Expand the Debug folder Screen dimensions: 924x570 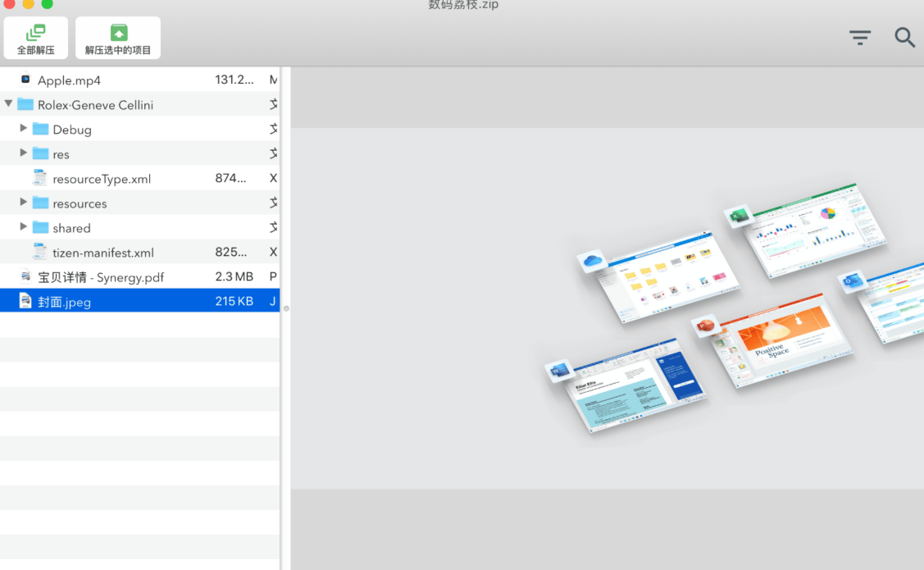[x=23, y=128]
